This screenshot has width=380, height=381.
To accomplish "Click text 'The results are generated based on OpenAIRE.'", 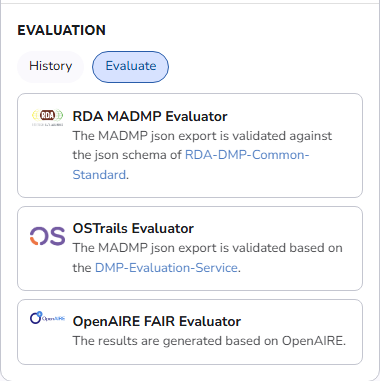I will 209,341.
